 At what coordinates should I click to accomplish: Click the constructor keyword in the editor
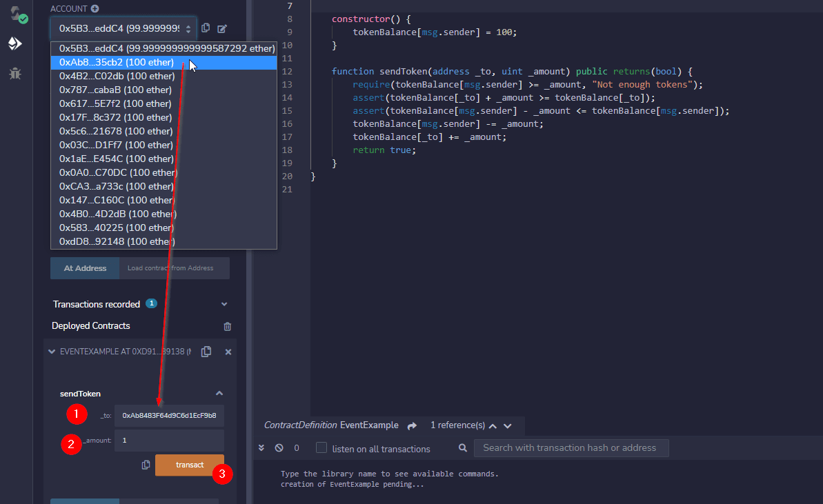tap(361, 19)
